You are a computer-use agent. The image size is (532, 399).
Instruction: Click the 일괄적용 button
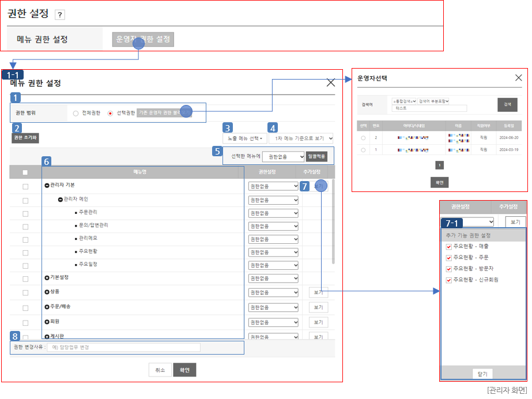316,156
